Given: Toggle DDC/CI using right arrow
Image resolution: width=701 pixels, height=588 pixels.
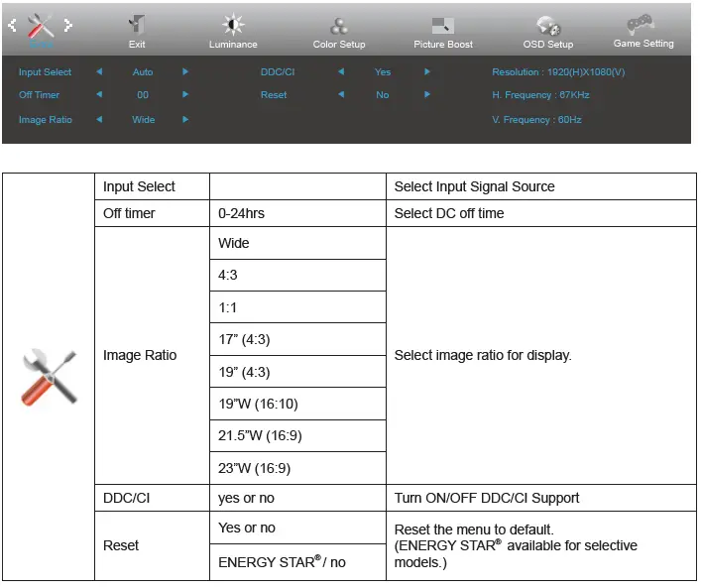Looking at the screenshot, I should [x=427, y=71].
